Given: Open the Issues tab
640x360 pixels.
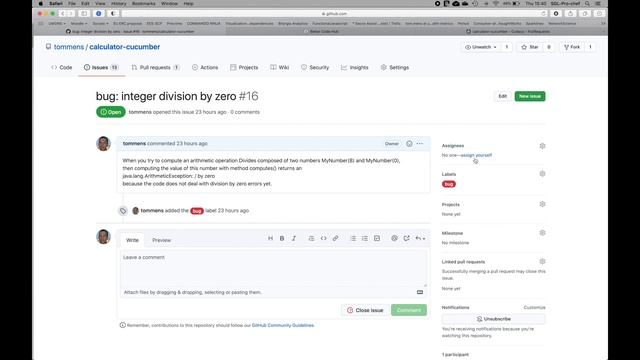Looking at the screenshot, I should pos(101,67).
